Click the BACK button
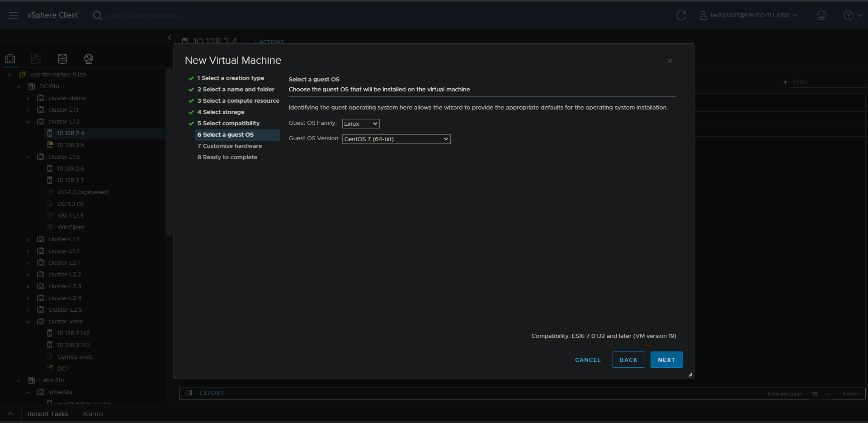The width and height of the screenshot is (868, 423). click(628, 360)
